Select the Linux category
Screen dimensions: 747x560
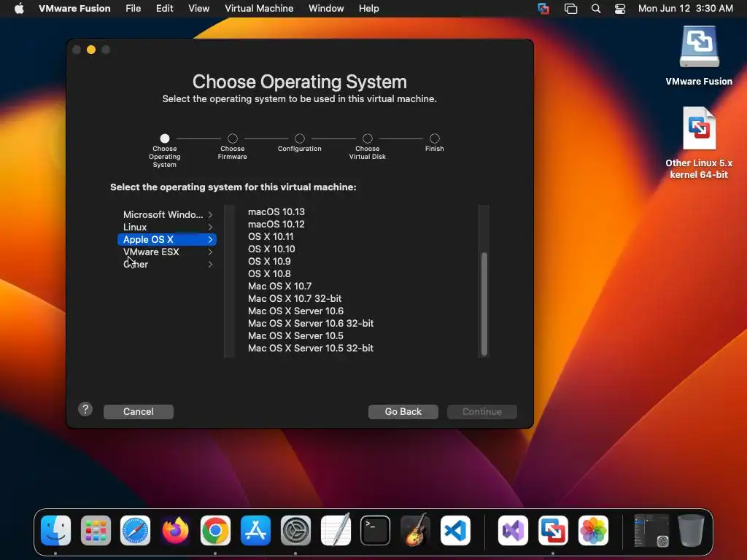click(167, 227)
